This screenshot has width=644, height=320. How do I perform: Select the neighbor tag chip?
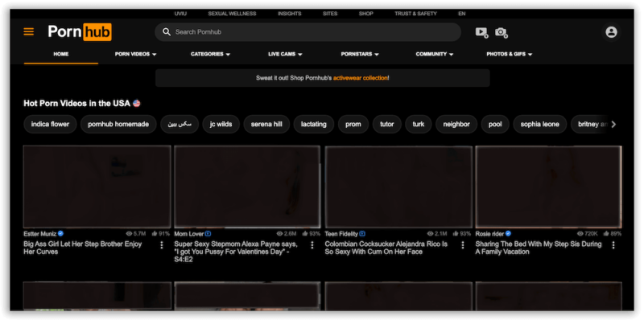456,125
